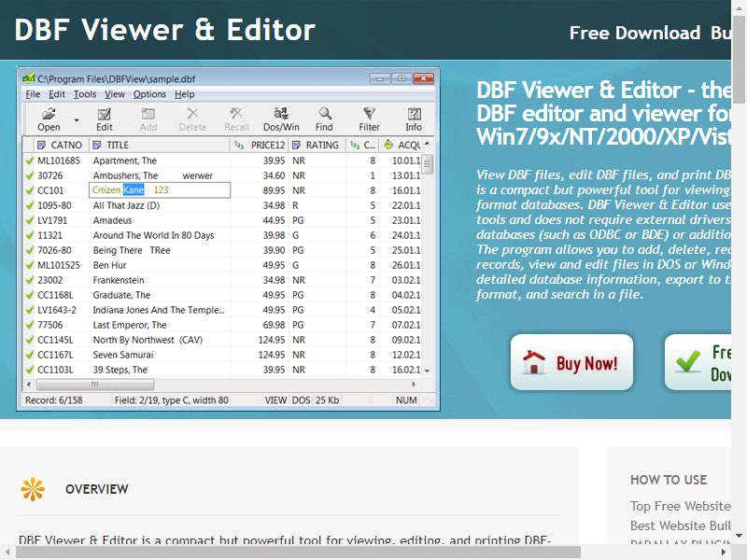
Task: Click the 'Ben Hur' title cell
Action: (x=109, y=265)
